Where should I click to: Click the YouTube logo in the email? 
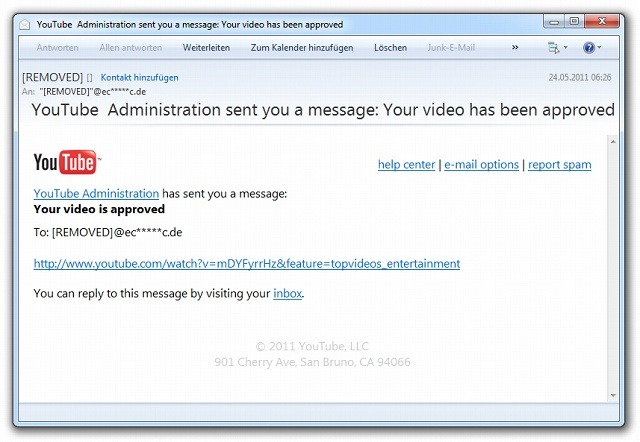click(67, 162)
